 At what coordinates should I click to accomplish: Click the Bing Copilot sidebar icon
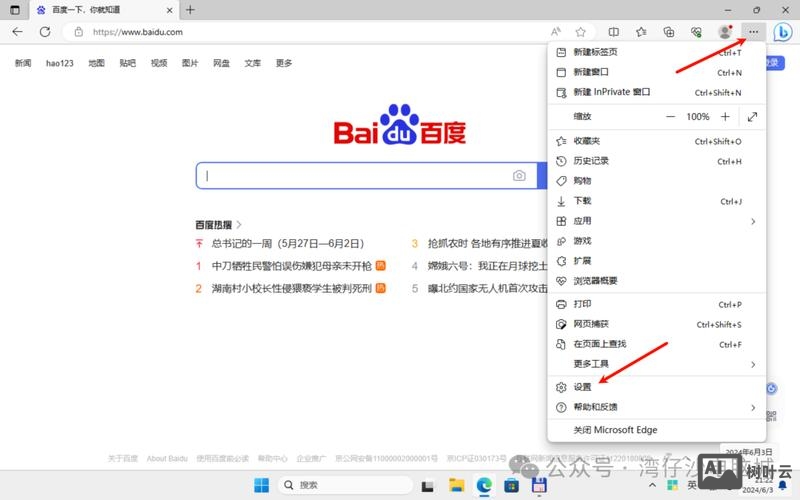coord(782,32)
